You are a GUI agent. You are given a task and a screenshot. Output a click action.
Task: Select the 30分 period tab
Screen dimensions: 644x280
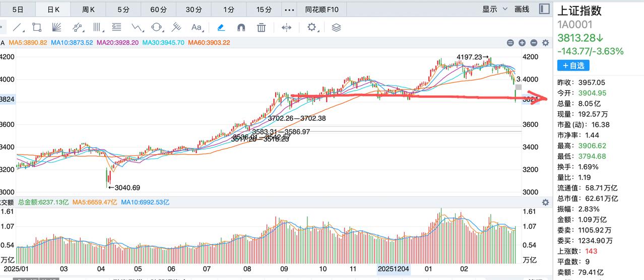[x=194, y=9]
